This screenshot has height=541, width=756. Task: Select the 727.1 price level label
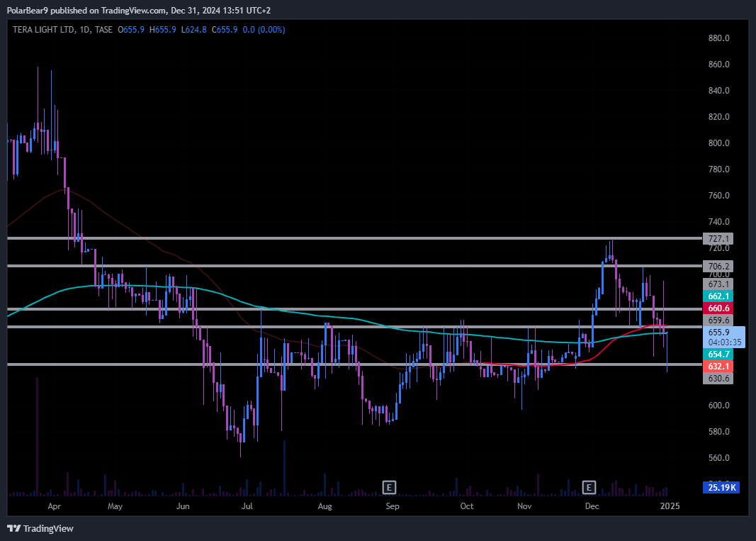(718, 239)
